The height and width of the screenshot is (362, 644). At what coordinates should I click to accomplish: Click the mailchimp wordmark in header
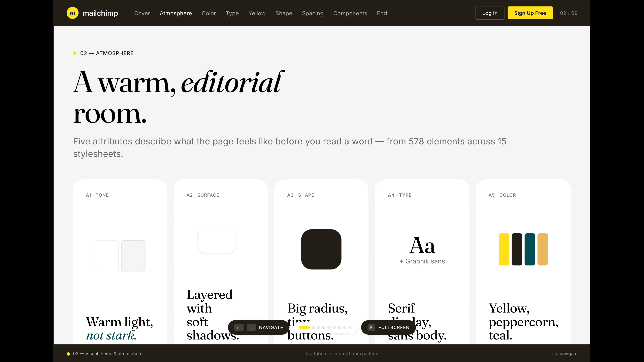[x=100, y=13]
